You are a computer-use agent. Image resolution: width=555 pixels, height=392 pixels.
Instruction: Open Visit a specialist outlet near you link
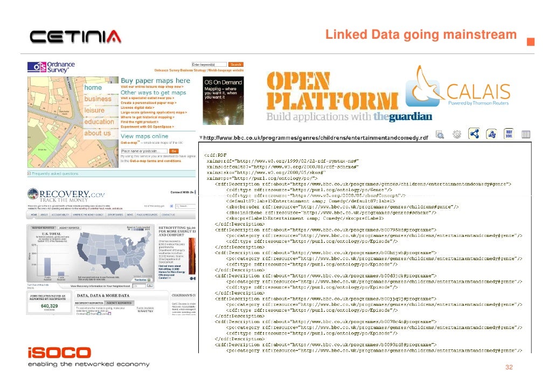pyautogui.click(x=147, y=98)
